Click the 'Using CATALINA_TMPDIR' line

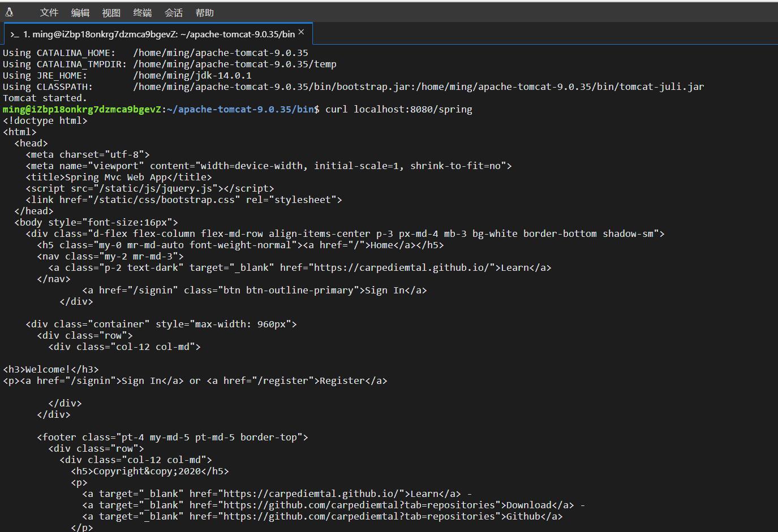click(170, 64)
